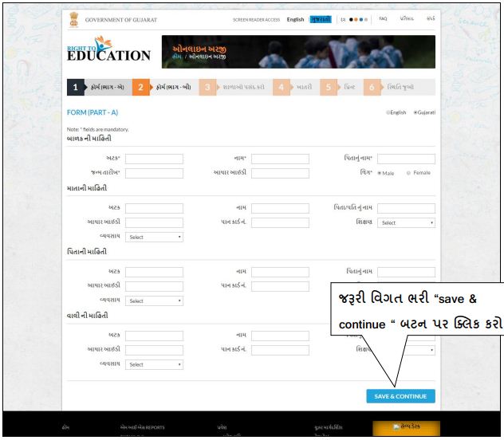This screenshot has height=440, width=504.
Task: Open father's occupation (વ્યવસાય) Select dropdown
Action: click(154, 301)
